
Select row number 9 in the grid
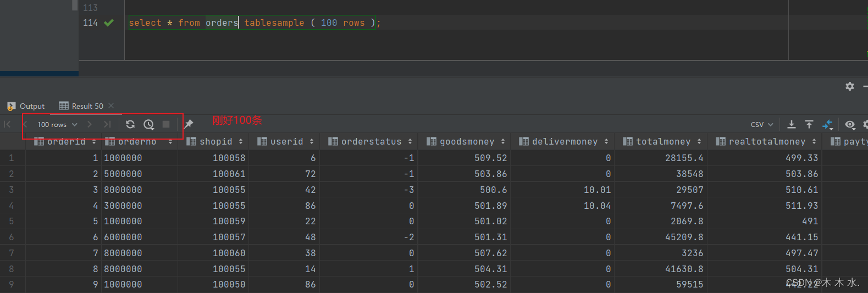[12, 284]
